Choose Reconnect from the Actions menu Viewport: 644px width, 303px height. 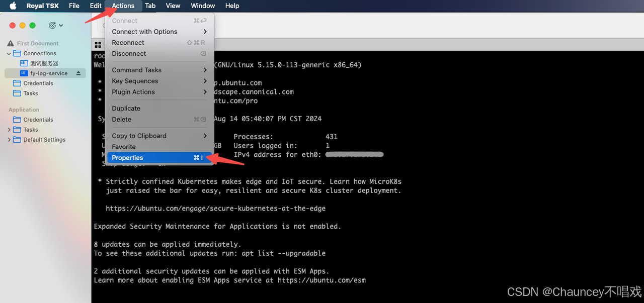pos(159,43)
